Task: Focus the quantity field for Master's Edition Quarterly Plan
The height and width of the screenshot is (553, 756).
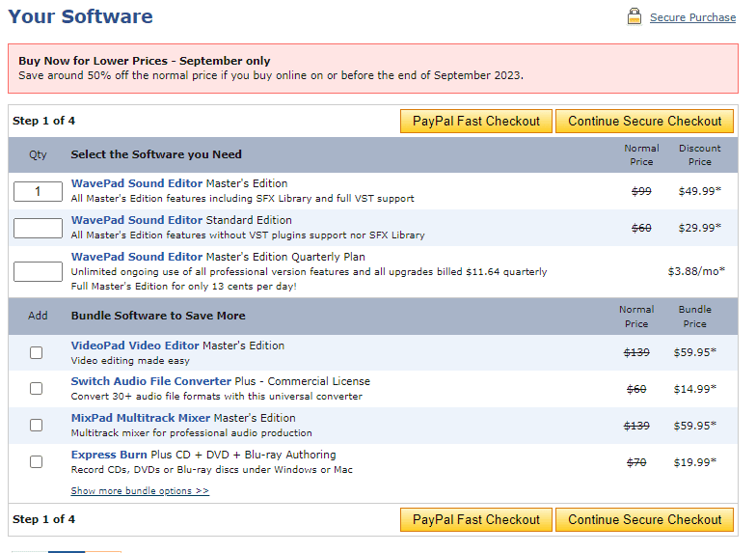Action: [x=38, y=271]
